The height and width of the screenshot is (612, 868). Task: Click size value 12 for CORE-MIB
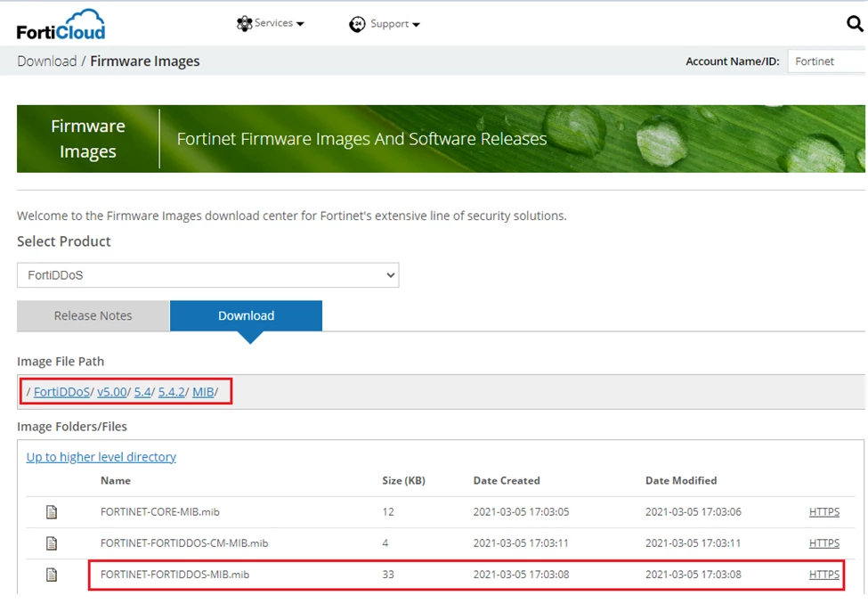(388, 511)
